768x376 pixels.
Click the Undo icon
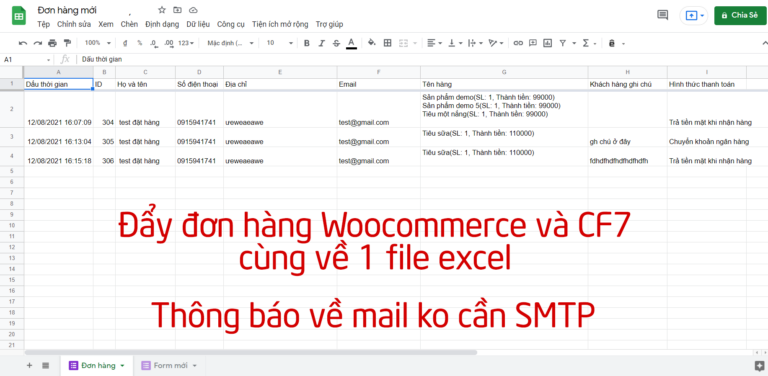(x=23, y=43)
